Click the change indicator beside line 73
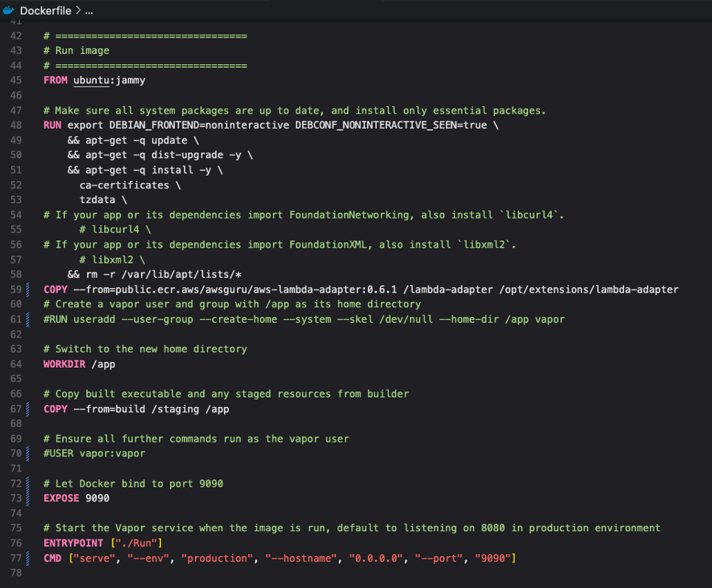 pyautogui.click(x=29, y=498)
